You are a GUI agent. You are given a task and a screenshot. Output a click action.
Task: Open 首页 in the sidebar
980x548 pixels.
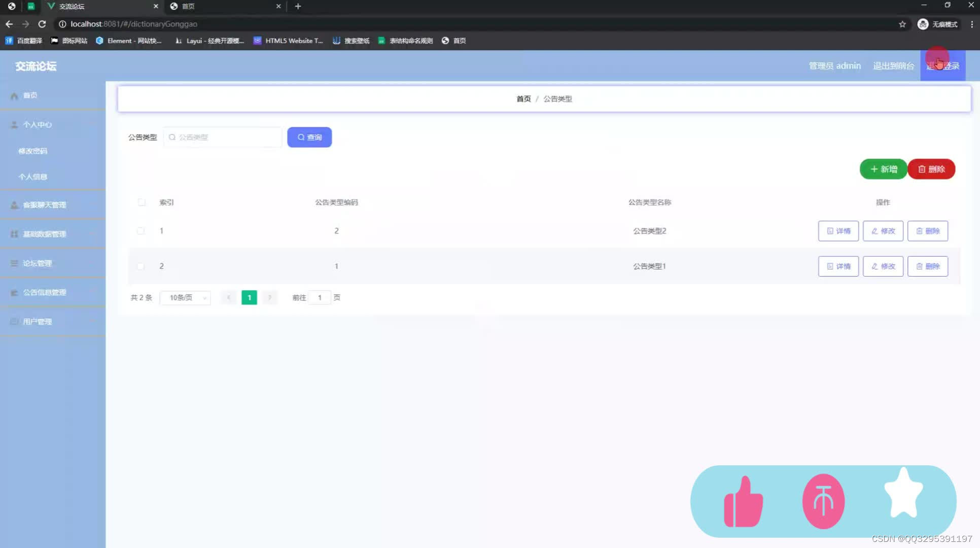click(53, 95)
